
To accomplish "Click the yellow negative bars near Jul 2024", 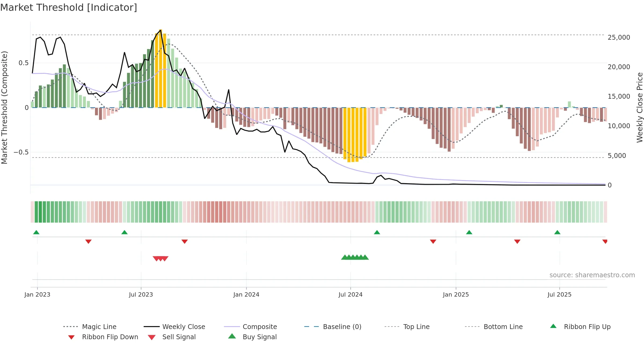I will (355, 135).
